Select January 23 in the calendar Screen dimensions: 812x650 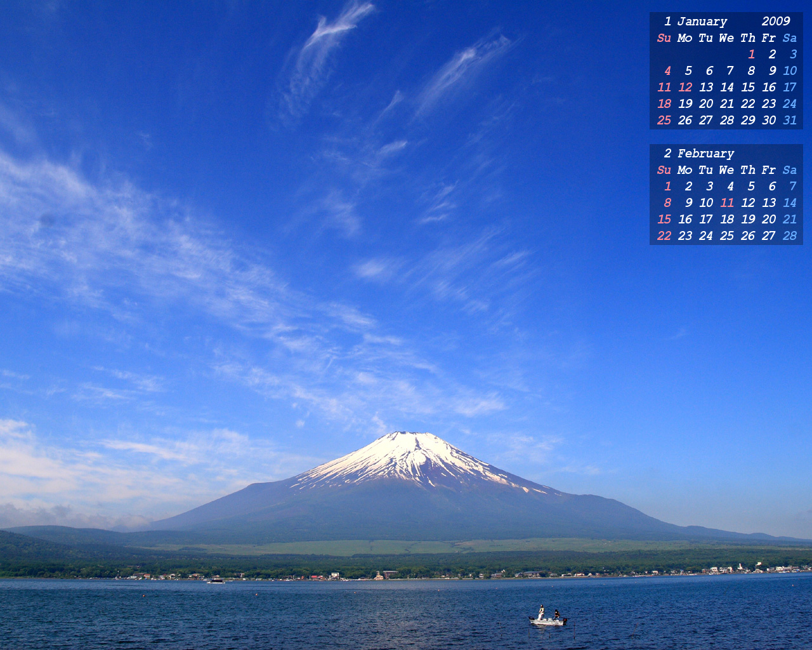point(769,104)
